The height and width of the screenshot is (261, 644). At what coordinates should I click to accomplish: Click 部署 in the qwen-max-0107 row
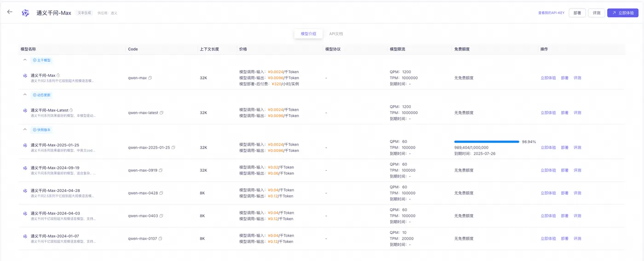[565, 238]
